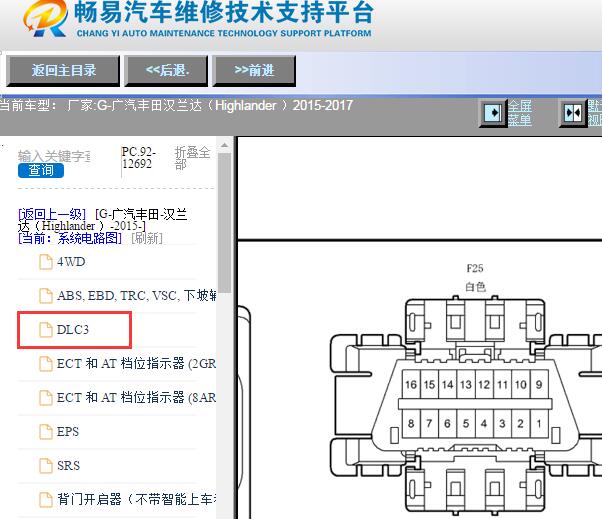Click the sidebar vertical scrollbar thumb
602x519 pixels.
[x=225, y=223]
